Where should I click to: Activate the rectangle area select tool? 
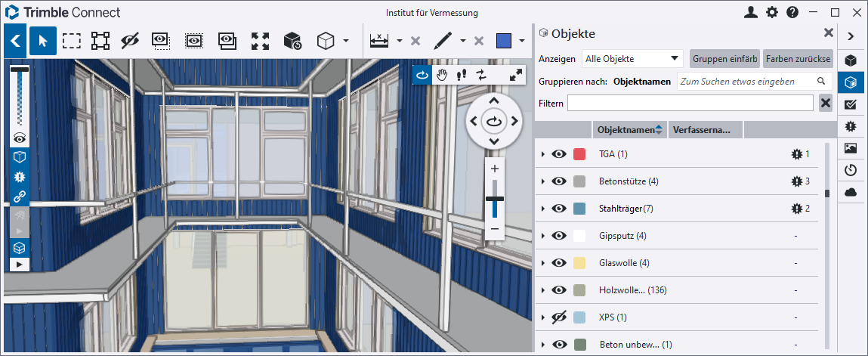tap(72, 41)
